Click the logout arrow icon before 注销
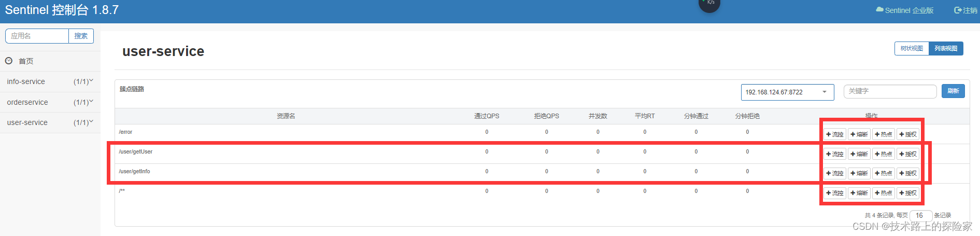The height and width of the screenshot is (236, 980). click(x=958, y=10)
